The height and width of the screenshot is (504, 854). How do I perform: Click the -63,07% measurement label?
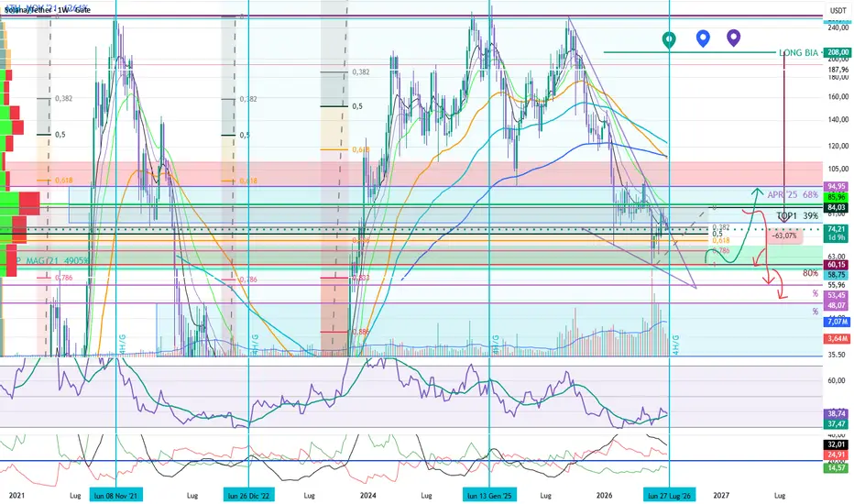(x=784, y=236)
